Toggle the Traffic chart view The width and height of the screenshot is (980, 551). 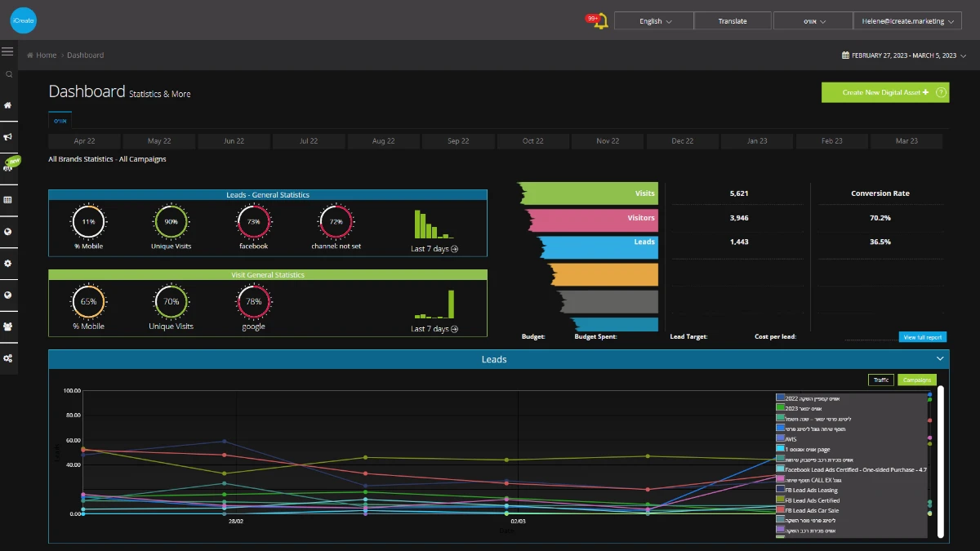(x=881, y=380)
